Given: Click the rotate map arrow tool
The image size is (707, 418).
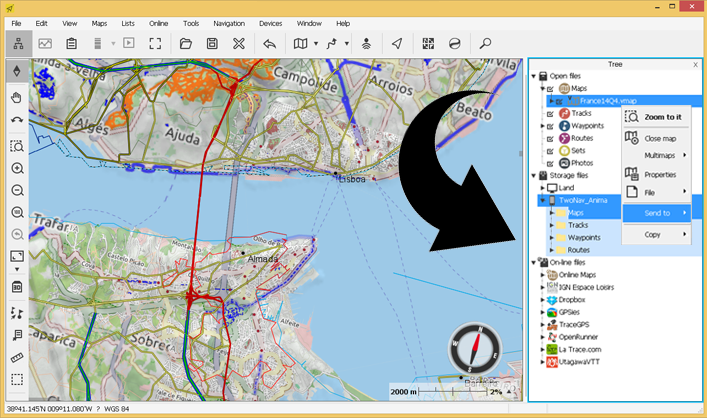Looking at the screenshot, I should click(x=17, y=120).
